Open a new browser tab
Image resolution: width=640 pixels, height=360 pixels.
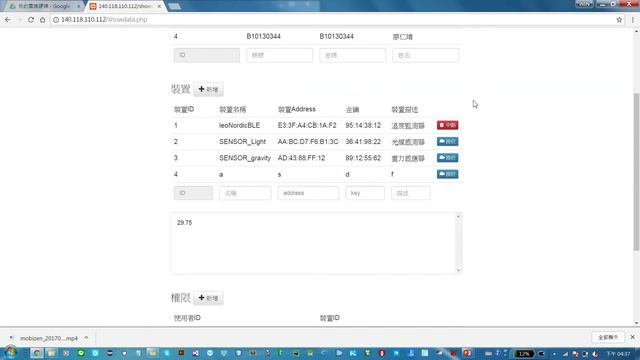click(175, 6)
